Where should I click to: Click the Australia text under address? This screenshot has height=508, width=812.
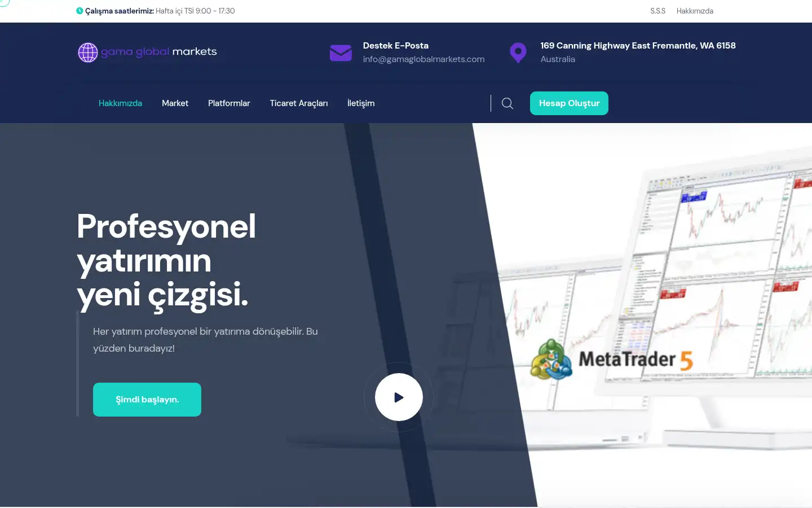coord(558,59)
